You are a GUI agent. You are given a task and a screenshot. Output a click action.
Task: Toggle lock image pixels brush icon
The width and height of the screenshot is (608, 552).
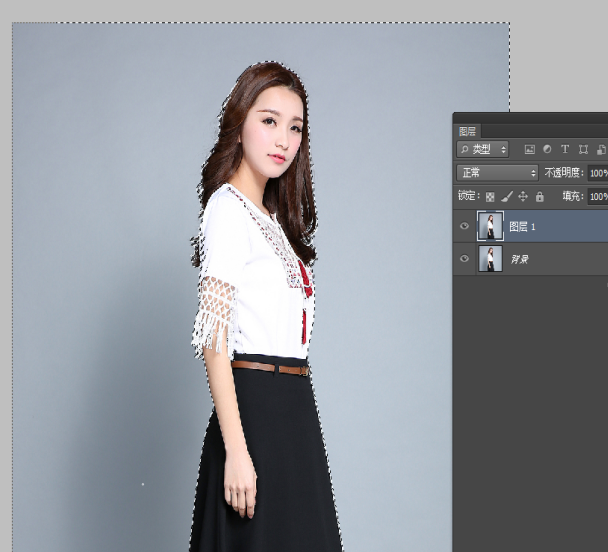coord(506,197)
